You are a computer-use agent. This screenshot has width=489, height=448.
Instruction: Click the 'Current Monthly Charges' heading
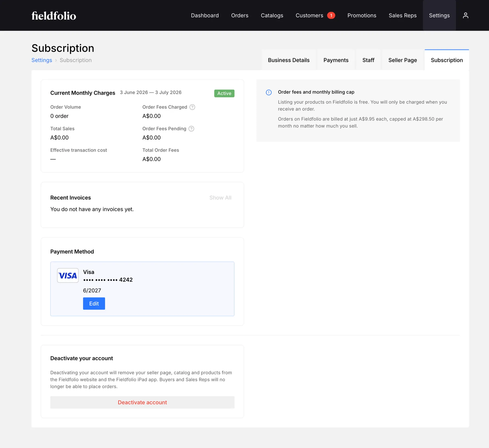(x=83, y=93)
